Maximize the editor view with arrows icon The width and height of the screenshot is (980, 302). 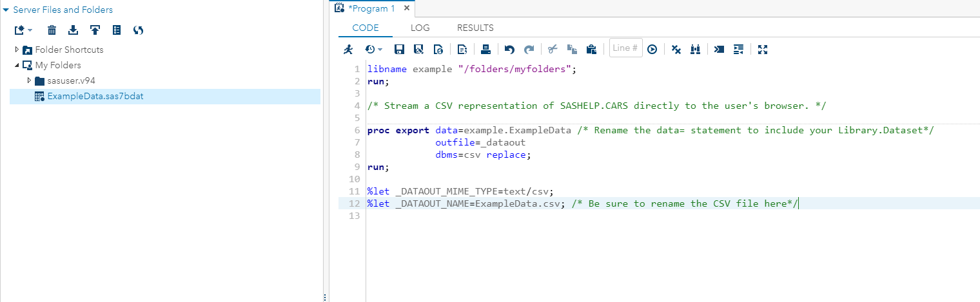tap(763, 50)
